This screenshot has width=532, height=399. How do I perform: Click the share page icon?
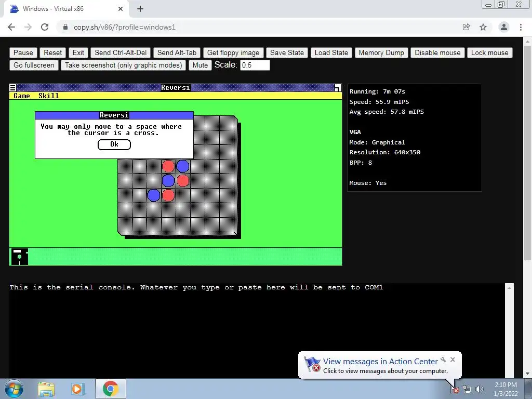pos(467,27)
